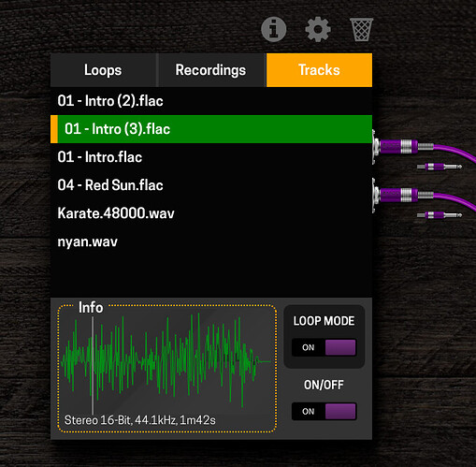476x467 pixels.
Task: Toggle the ON/OFF plugin switch
Action: coord(324,411)
